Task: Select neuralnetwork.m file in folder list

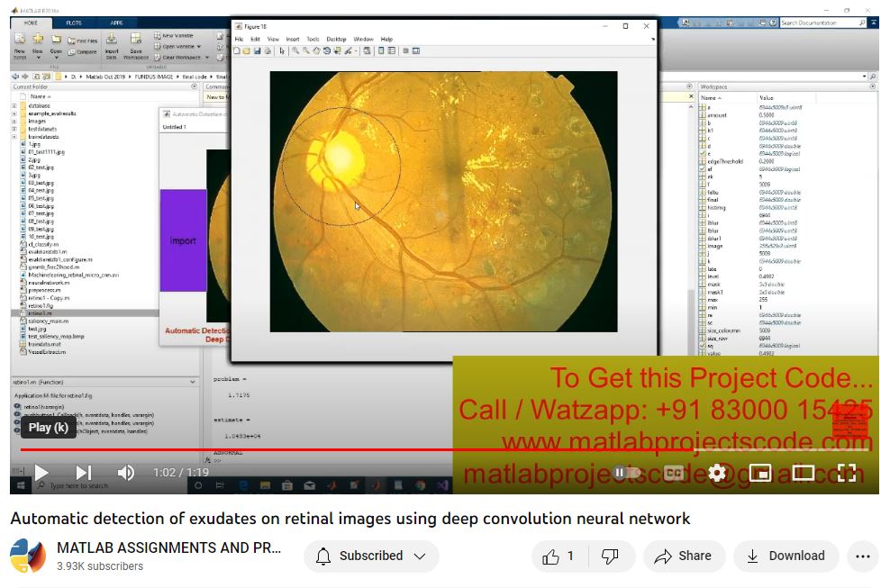Action: pos(49,282)
